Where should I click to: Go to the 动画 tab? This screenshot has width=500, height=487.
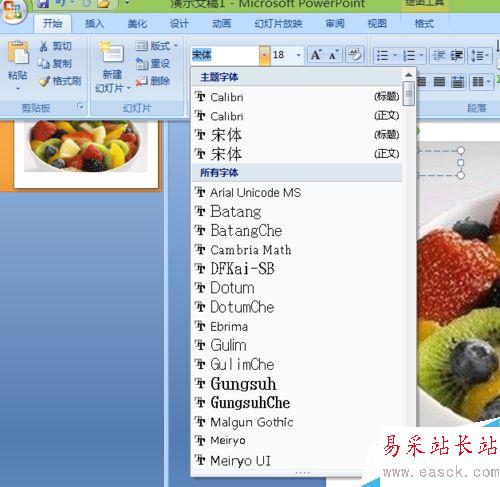click(x=222, y=24)
